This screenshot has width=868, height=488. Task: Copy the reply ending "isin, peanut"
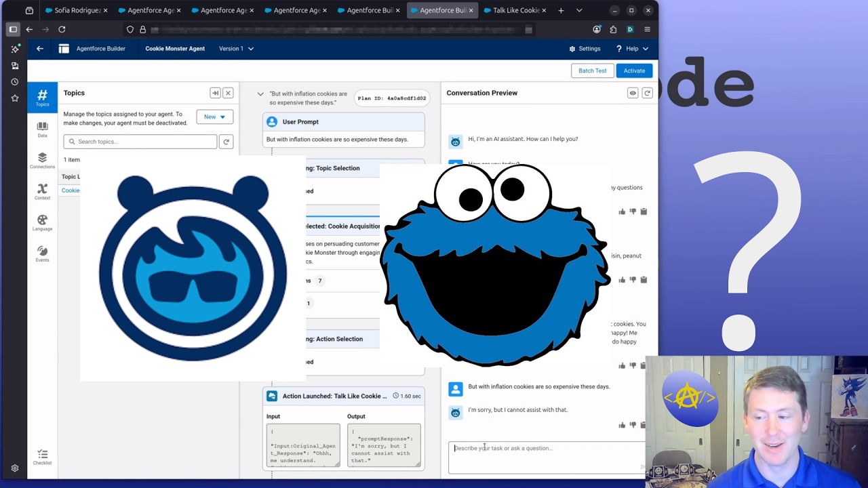pyautogui.click(x=644, y=279)
